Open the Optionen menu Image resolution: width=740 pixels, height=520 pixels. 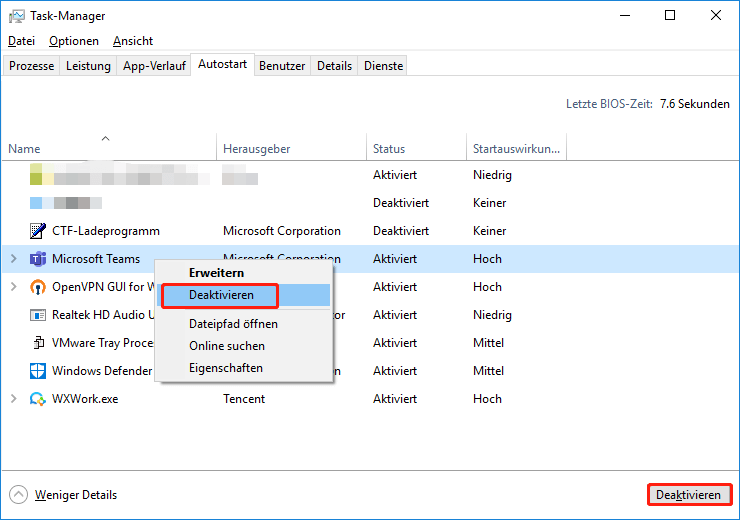[x=74, y=41]
